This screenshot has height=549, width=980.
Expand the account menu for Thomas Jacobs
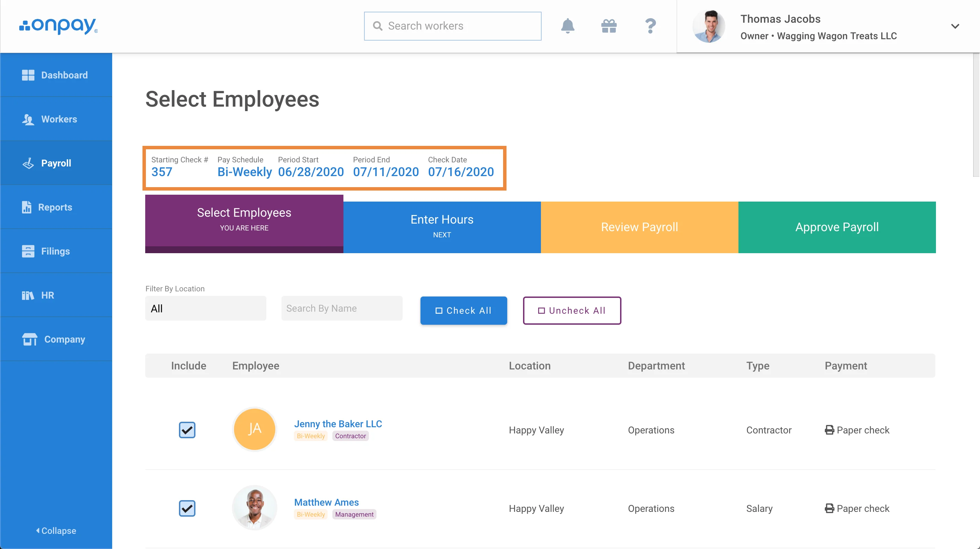coord(955,26)
